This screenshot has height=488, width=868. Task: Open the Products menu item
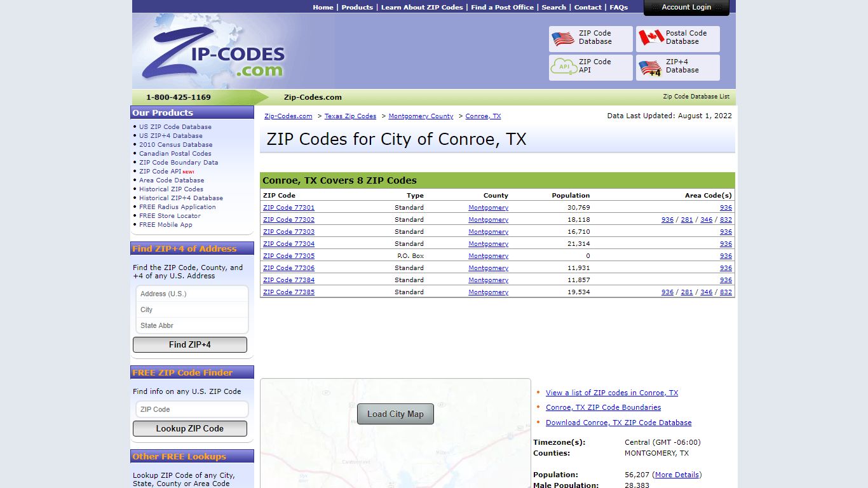coord(357,8)
